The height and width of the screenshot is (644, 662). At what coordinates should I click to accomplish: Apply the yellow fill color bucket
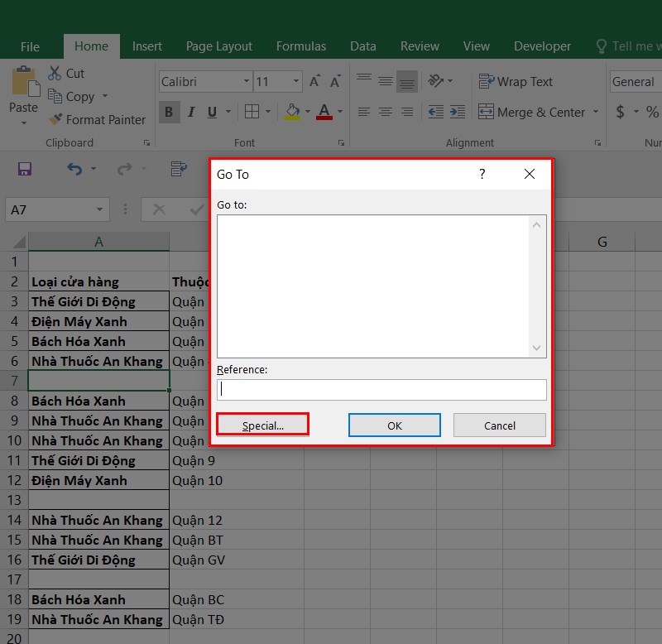(x=292, y=112)
